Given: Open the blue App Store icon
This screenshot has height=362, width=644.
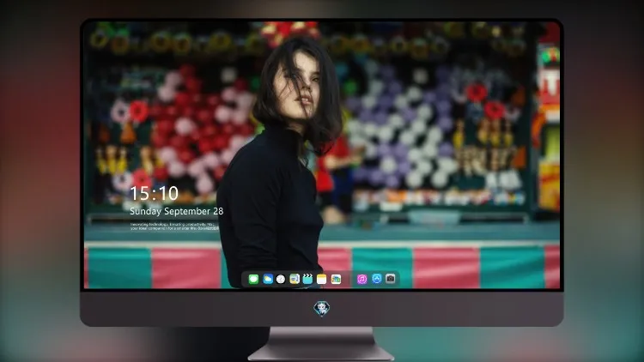Looking at the screenshot, I should click(x=377, y=279).
